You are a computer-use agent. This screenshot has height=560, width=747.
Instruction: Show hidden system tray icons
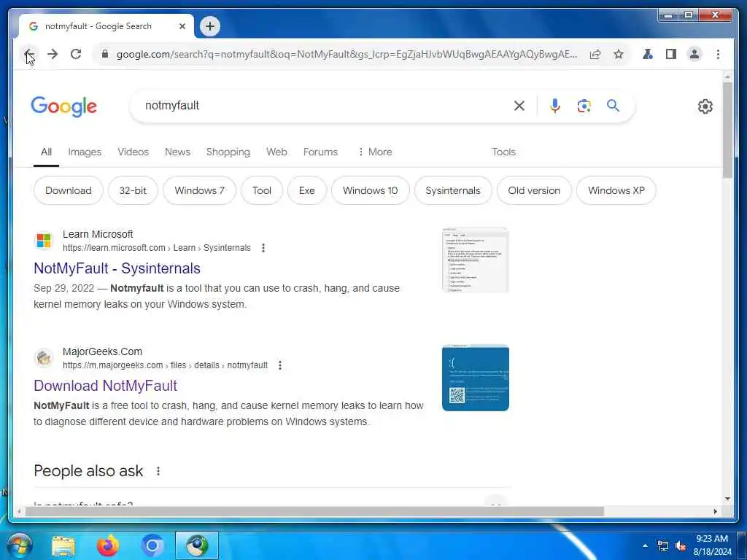tap(645, 546)
